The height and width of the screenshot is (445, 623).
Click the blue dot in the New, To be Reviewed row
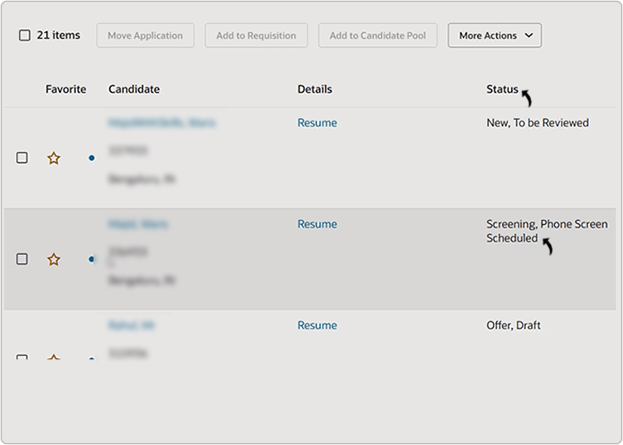point(91,158)
